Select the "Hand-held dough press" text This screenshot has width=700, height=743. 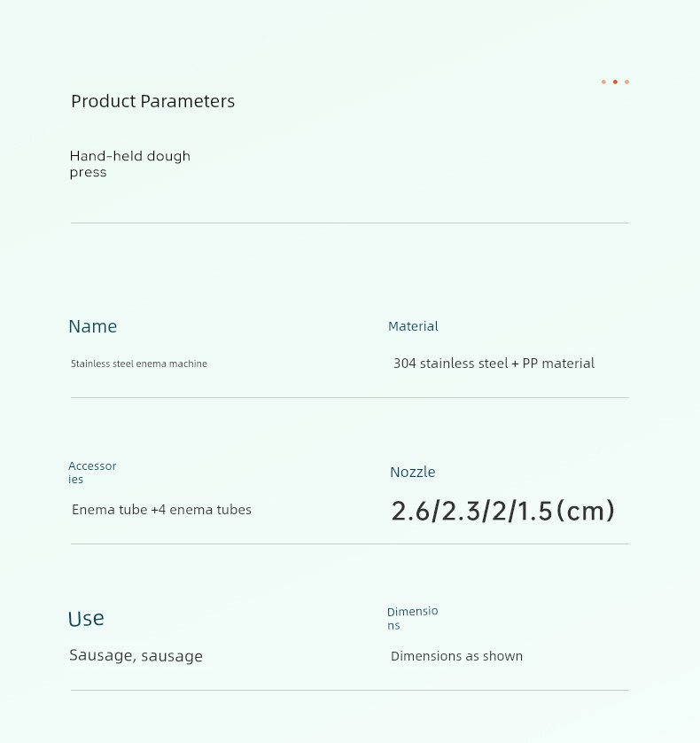(129, 164)
